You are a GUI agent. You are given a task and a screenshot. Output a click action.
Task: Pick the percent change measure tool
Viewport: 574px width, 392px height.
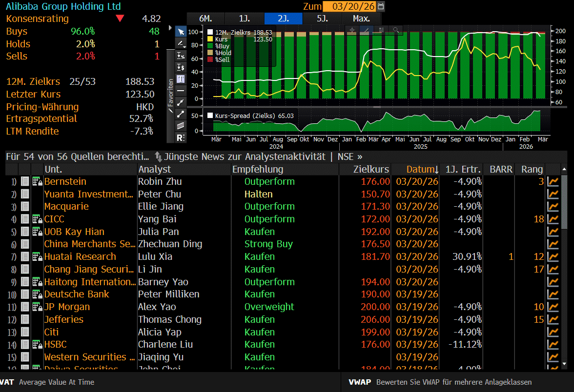pyautogui.click(x=181, y=56)
